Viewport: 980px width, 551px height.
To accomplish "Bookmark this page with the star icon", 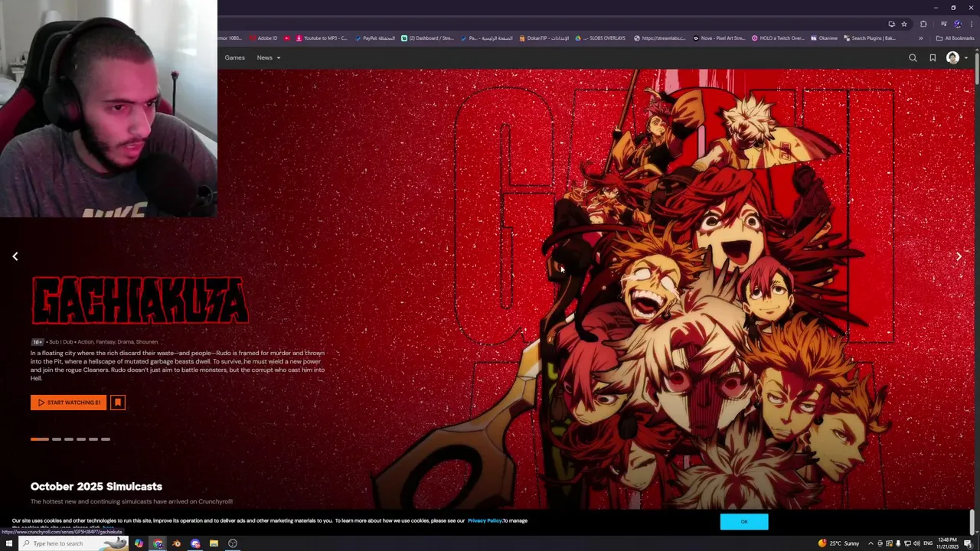I will (x=903, y=24).
